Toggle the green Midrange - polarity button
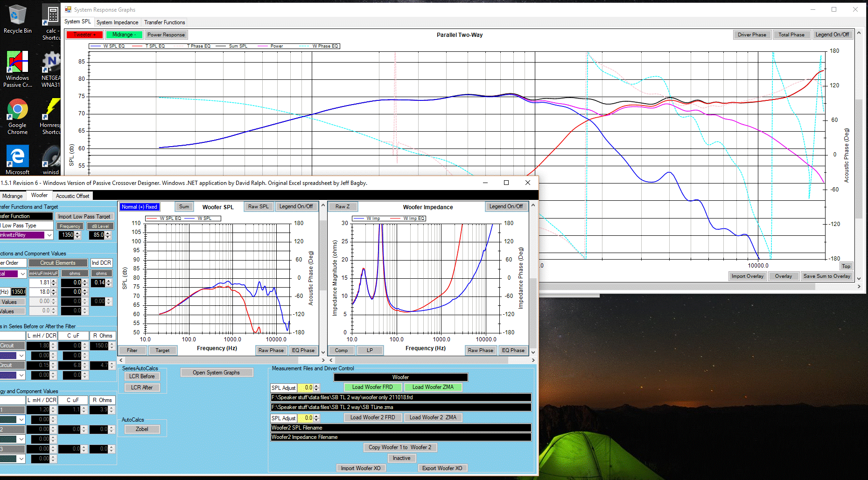Viewport: 868px width, 480px height. (124, 35)
